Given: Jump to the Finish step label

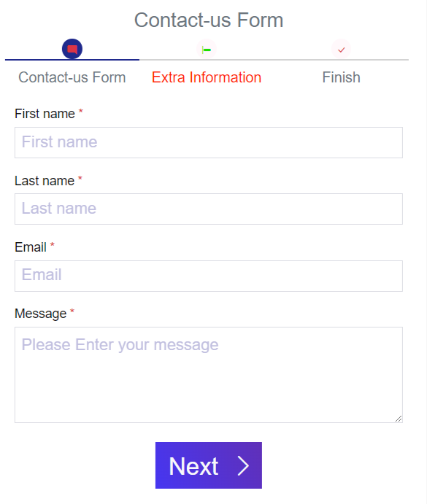Looking at the screenshot, I should pyautogui.click(x=341, y=77).
